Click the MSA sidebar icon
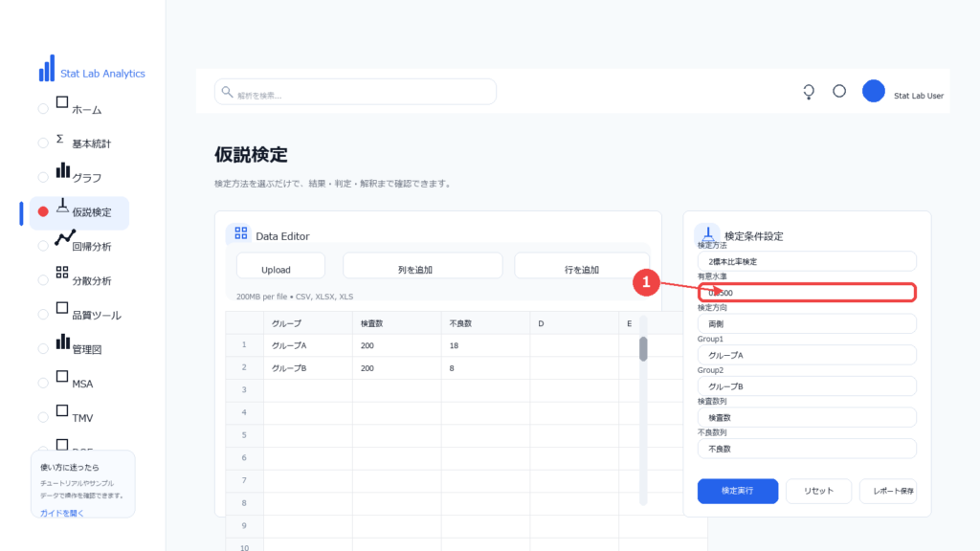Screen dimensions: 980x551 [x=62, y=376]
